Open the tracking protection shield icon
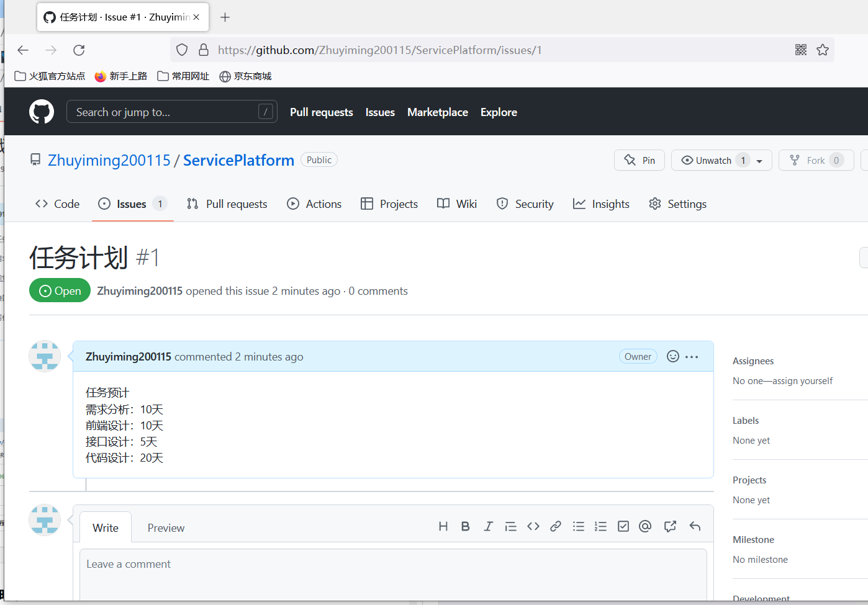 tap(182, 50)
